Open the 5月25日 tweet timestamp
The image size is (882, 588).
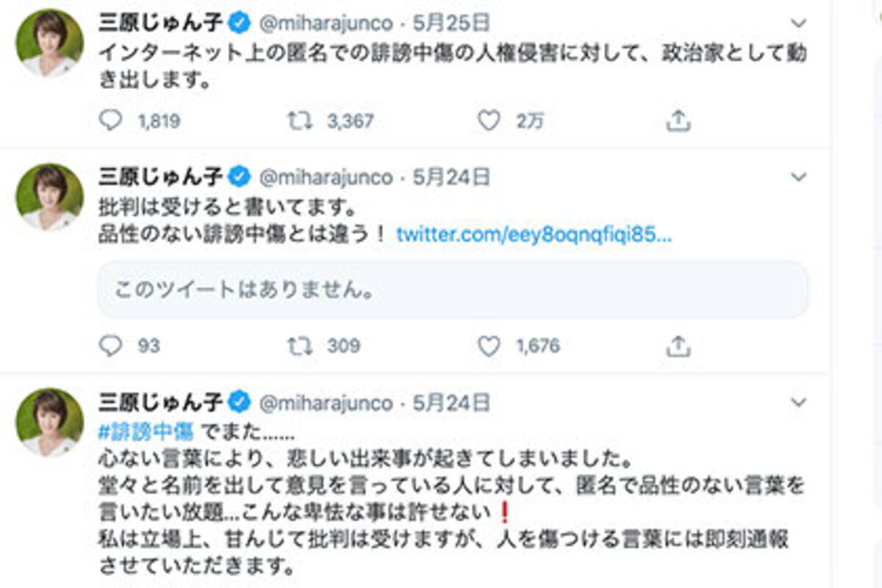tap(451, 24)
